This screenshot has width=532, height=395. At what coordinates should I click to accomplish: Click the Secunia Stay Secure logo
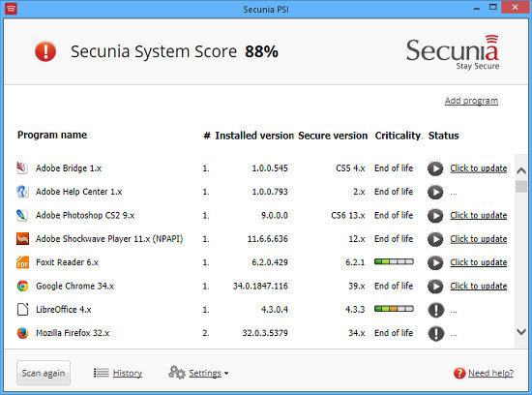[x=453, y=52]
